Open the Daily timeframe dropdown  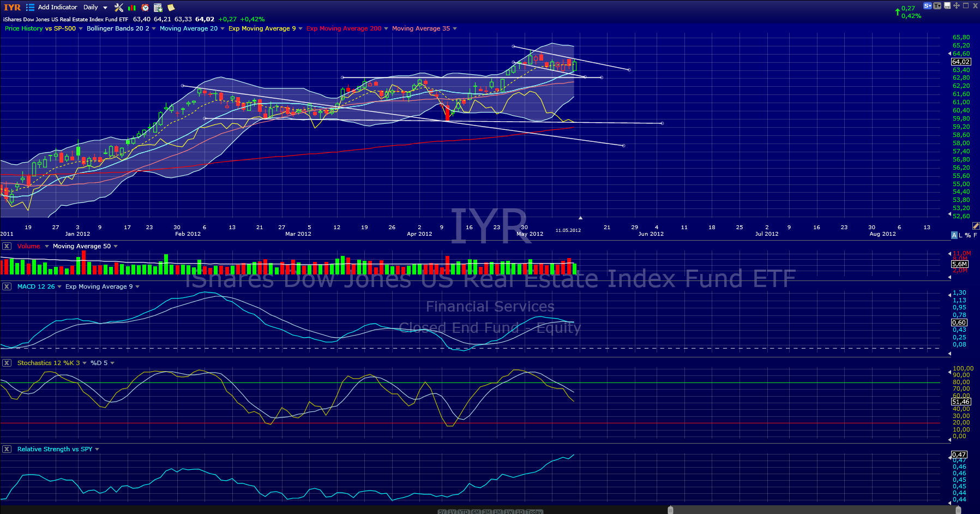click(95, 7)
